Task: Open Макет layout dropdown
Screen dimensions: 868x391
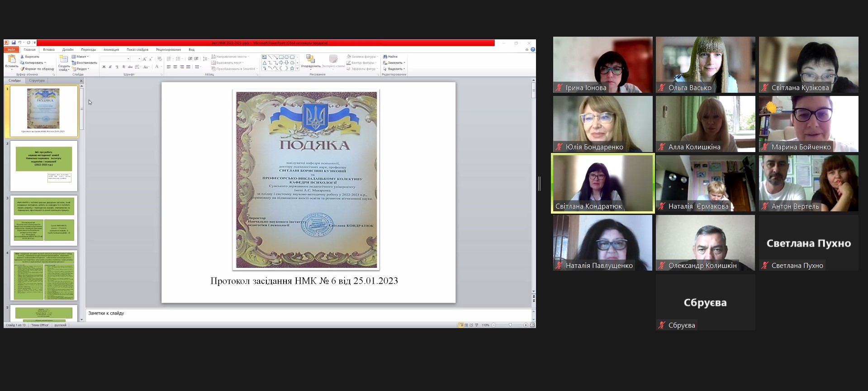Action: pos(81,57)
